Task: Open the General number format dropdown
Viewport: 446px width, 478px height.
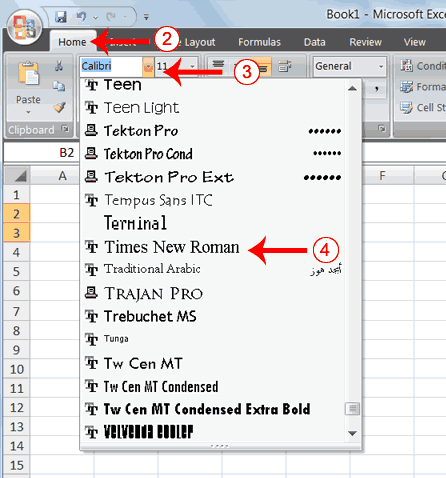Action: click(381, 66)
